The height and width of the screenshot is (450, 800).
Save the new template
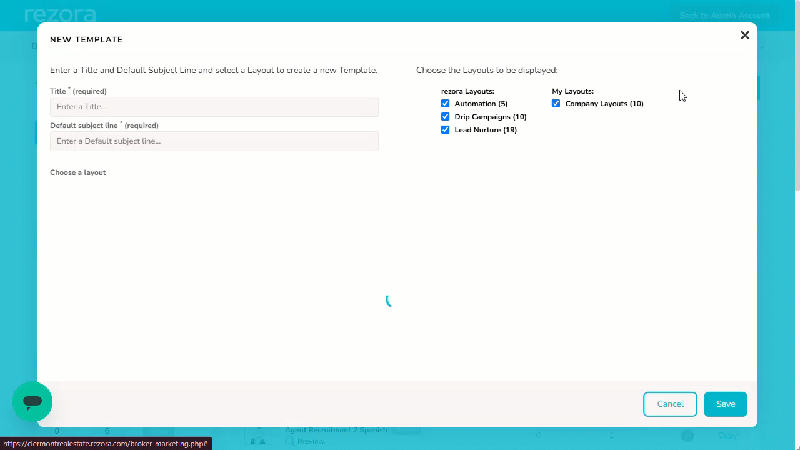click(725, 404)
